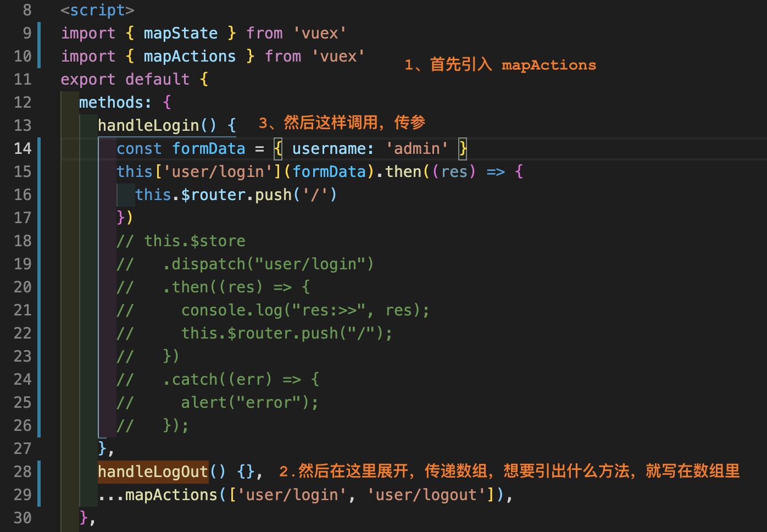767x532 pixels.
Task: Click 'username:' key on line 14
Action: click(334, 148)
